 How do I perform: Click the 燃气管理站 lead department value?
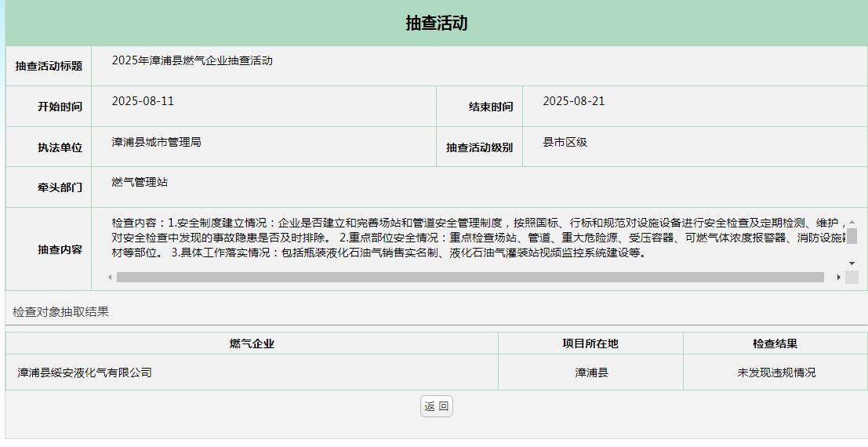(140, 182)
